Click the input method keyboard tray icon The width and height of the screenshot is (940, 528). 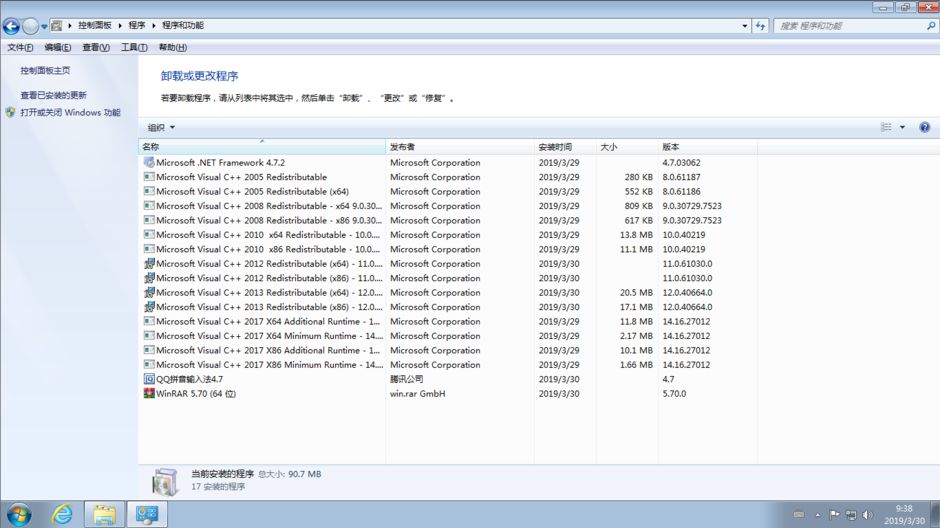[x=799, y=514]
